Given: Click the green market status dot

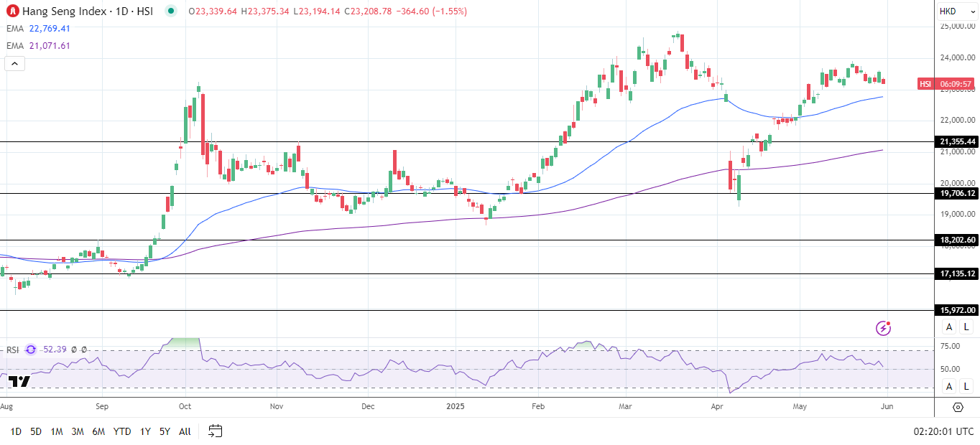Looking at the screenshot, I should tap(170, 11).
